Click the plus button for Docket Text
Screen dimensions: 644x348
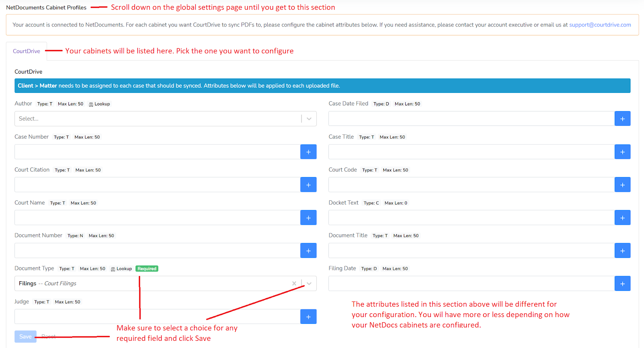(x=622, y=218)
